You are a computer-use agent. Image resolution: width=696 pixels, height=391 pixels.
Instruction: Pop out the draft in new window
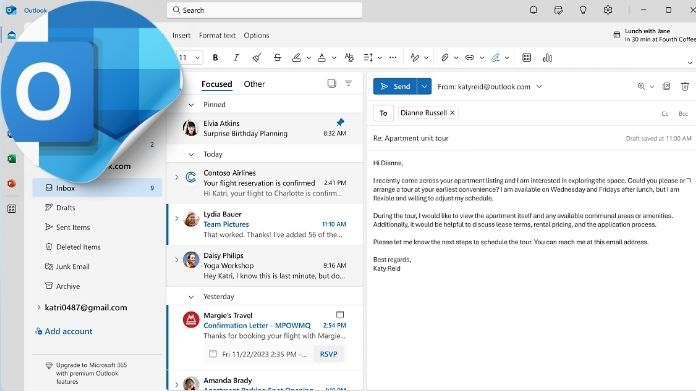[x=666, y=87]
